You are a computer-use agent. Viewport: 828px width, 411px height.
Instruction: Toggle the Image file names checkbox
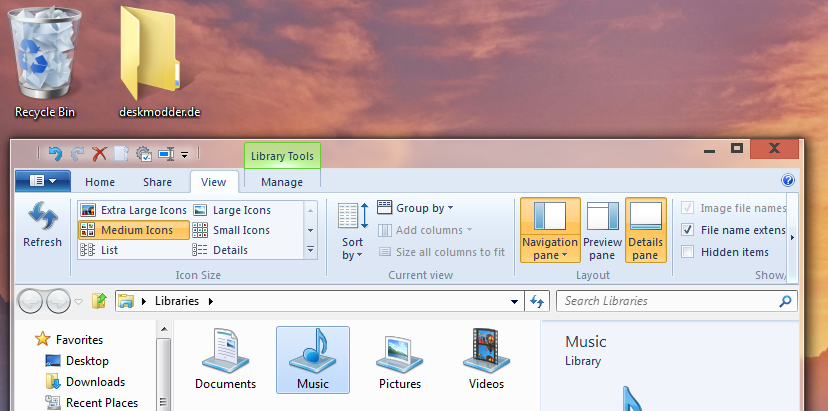(x=688, y=208)
